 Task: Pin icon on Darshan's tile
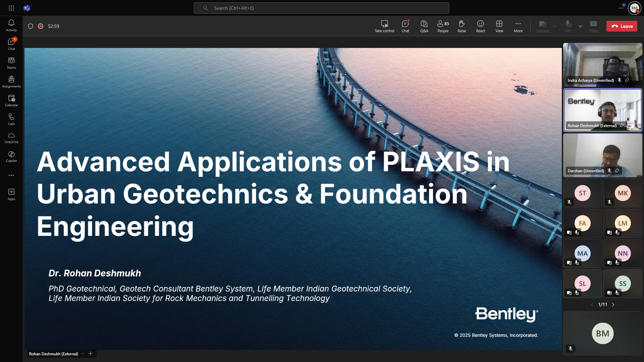pos(616,171)
